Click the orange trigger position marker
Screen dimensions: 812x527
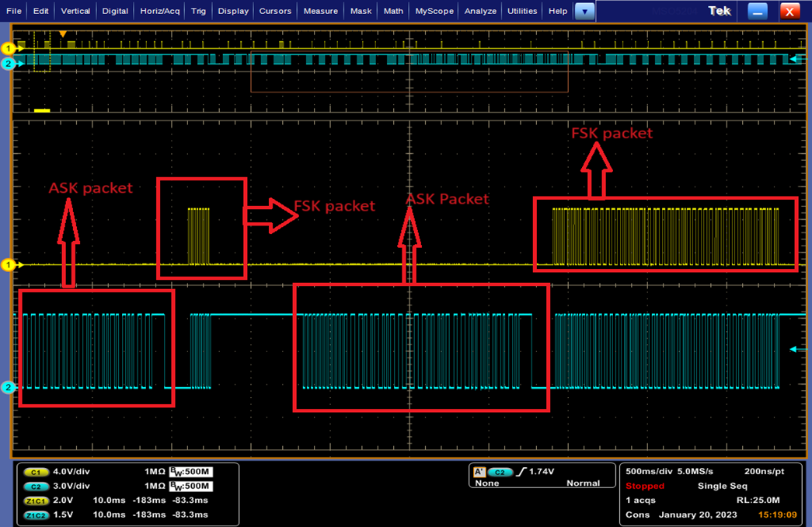point(63,34)
